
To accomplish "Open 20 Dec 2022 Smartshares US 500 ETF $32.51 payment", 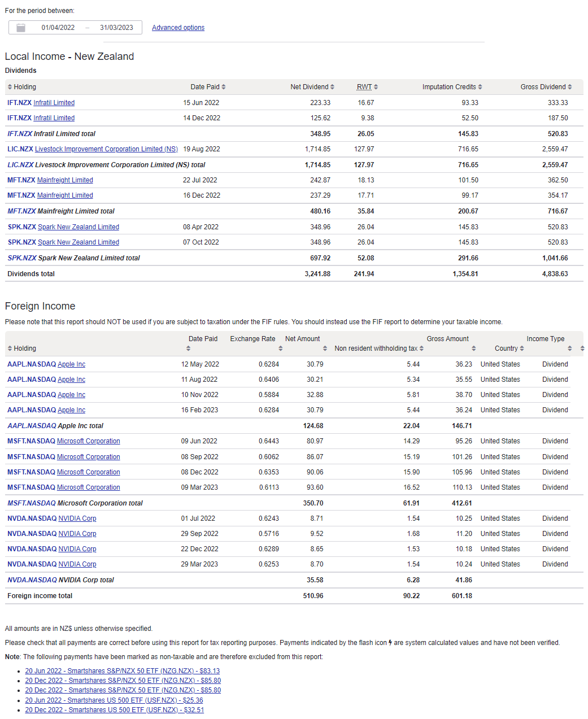I will pyautogui.click(x=115, y=710).
